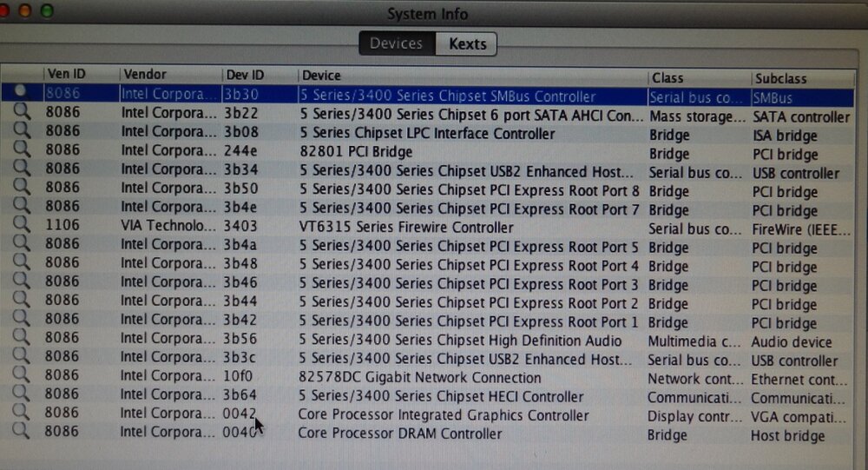Screen dimensions: 868x470
Task: Click lookup icon for High Definition Audio row
Action: click(21, 341)
